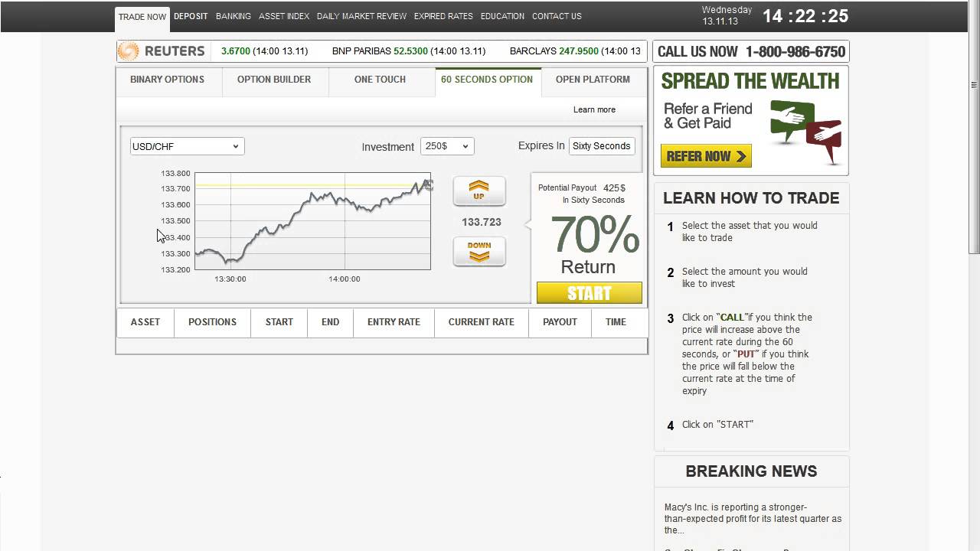Click the 133.800 chart axis label
Screen dimensions: 980x551
tap(175, 174)
